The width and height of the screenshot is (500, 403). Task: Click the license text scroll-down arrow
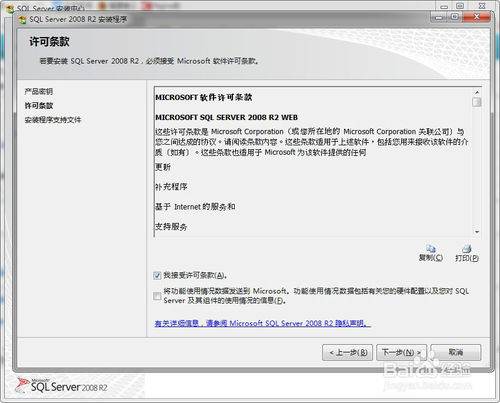(477, 232)
